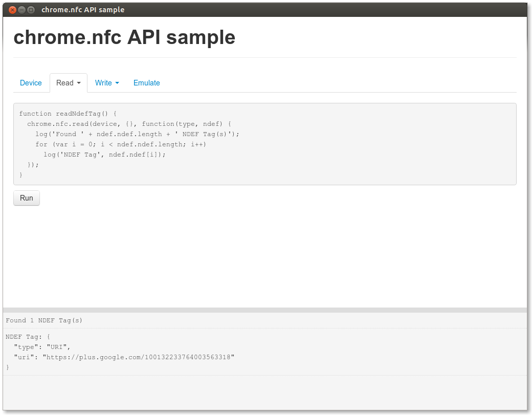Click the 'chrome.nfc API sample' page heading
Image resolution: width=532 pixels, height=415 pixels.
(x=124, y=37)
